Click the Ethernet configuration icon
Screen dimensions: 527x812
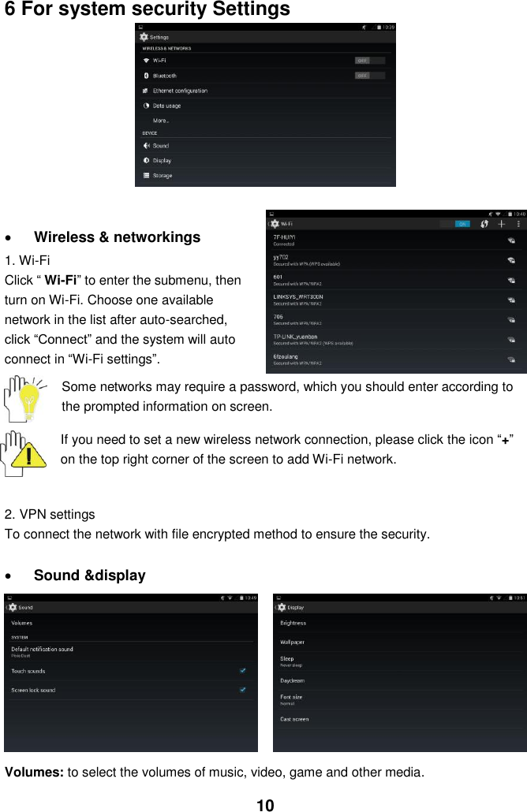[146, 91]
